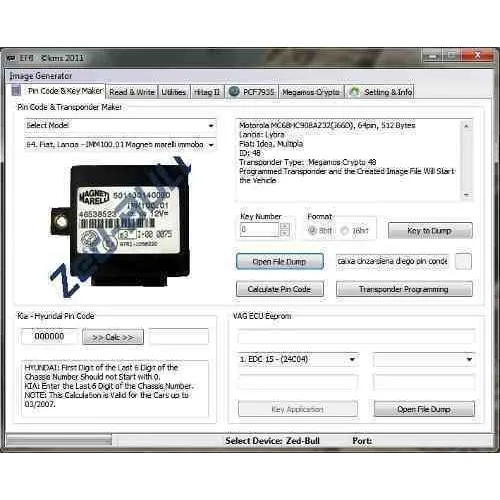
Task: Click the field below the empty dropdown
Action: (424, 382)
